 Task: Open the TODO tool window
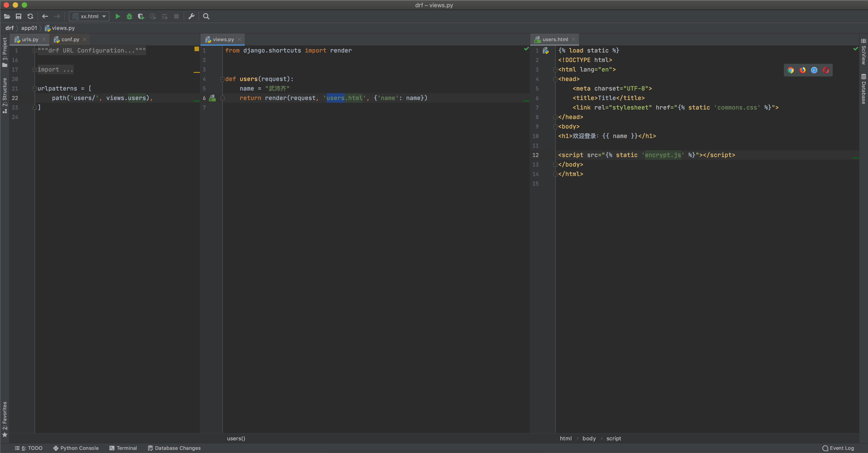tap(29, 448)
